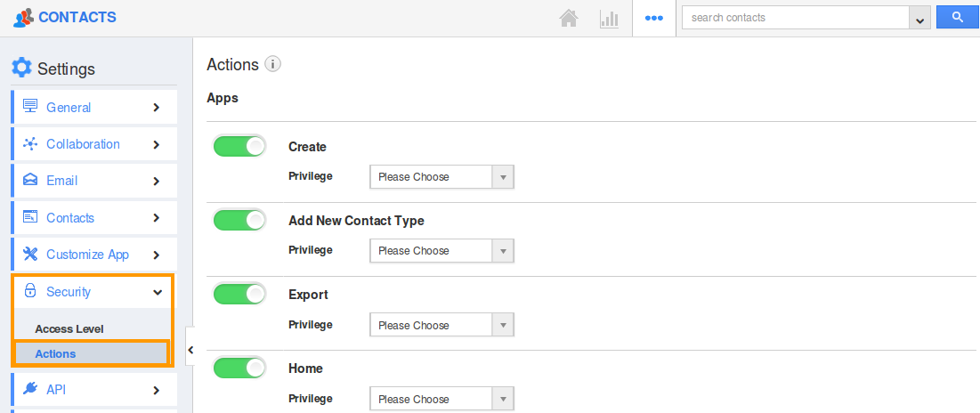Click the search contacts input field
The image size is (980, 413).
pos(794,17)
